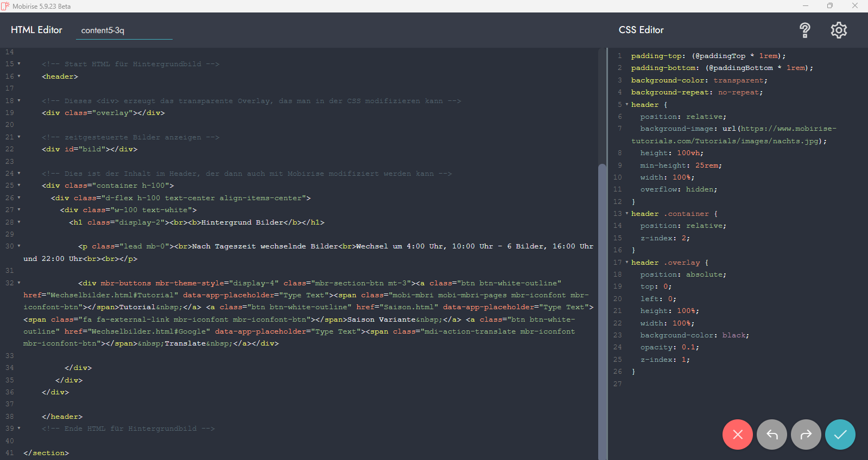Viewport: 868px width, 460px height.
Task: Click HTML line number 41
Action: tap(10, 453)
